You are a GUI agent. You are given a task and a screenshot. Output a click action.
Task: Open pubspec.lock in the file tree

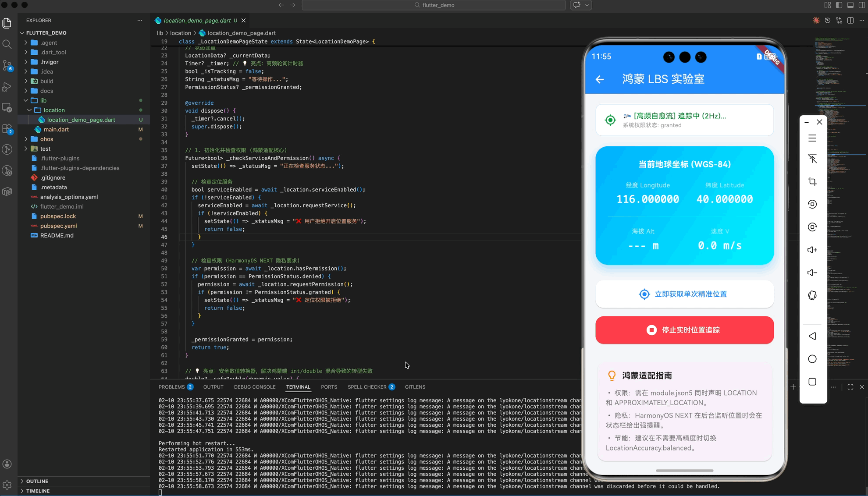pyautogui.click(x=84, y=216)
